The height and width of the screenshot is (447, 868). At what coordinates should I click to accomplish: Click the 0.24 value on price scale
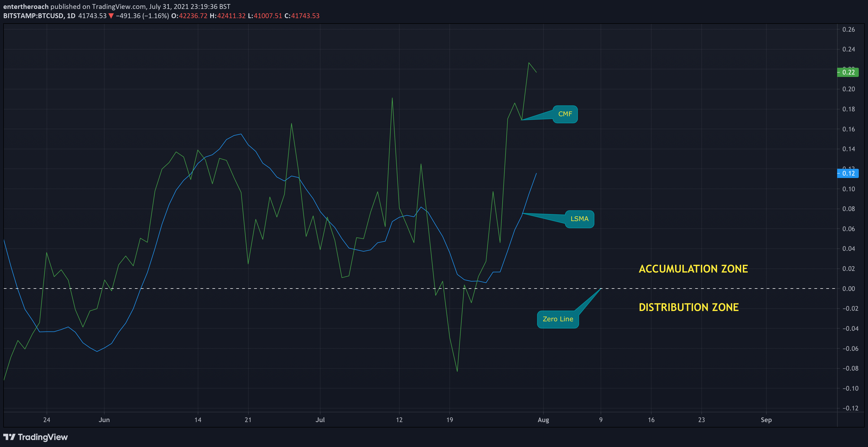[x=848, y=49]
